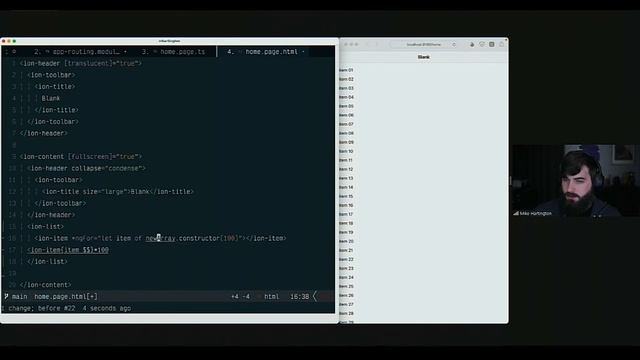Click 'home.page.html[+]' in the status line
Screen dimensions: 640x360
pyautogui.click(x=66, y=297)
